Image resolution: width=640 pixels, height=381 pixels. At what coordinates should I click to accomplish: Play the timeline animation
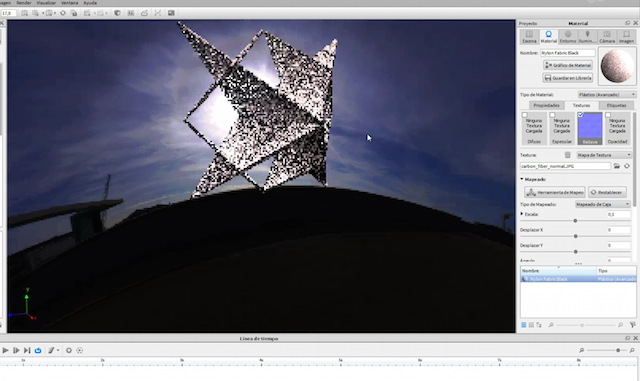point(5,350)
